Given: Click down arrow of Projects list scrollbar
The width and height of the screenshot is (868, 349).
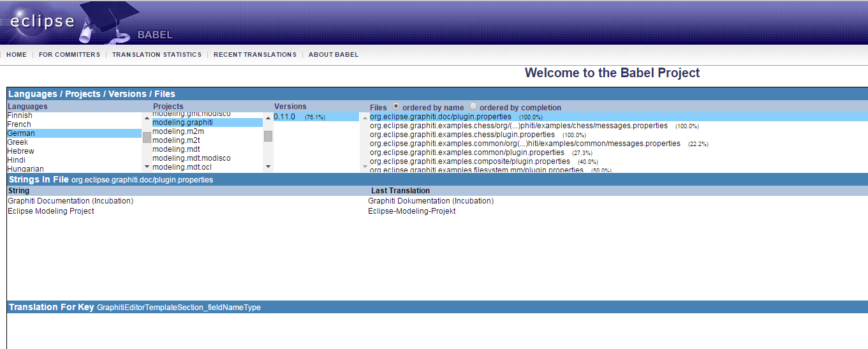Looking at the screenshot, I should (268, 167).
